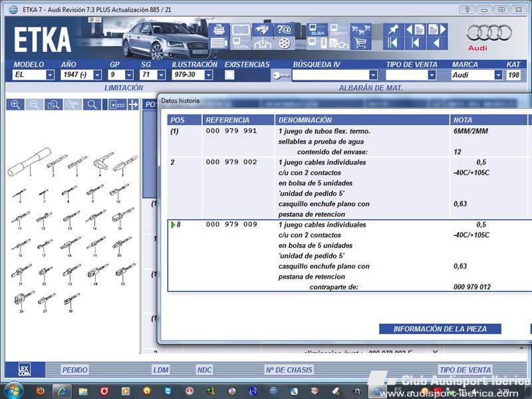Click the printer icon in ETKA toolbar
The height and width of the screenshot is (399, 532).
(219, 30)
